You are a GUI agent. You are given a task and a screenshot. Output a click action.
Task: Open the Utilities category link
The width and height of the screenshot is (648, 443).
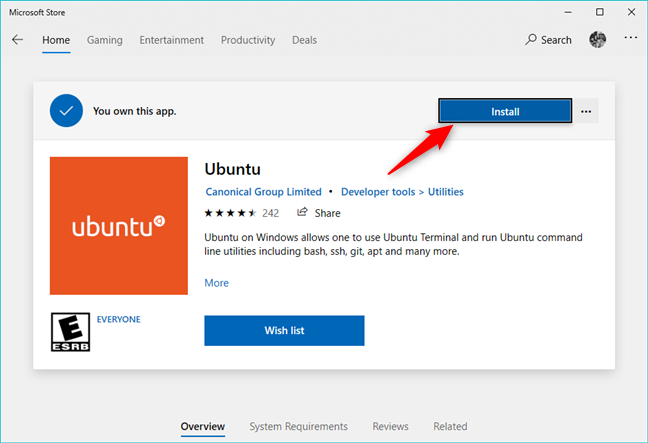click(446, 192)
